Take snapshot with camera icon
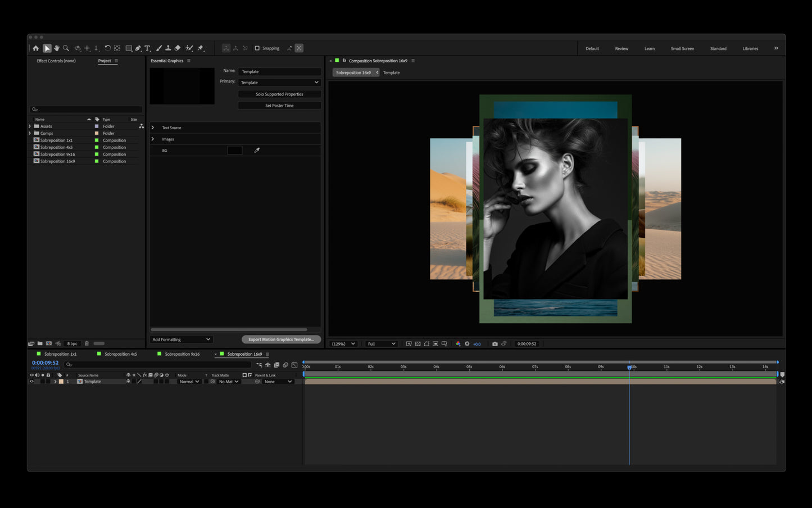The image size is (812, 508). pyautogui.click(x=495, y=344)
